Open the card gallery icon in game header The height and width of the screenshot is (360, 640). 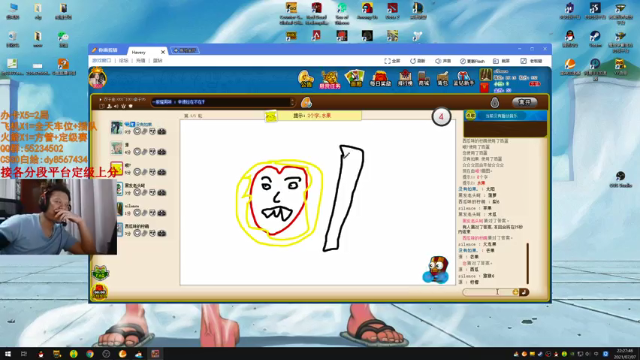pos(354,78)
